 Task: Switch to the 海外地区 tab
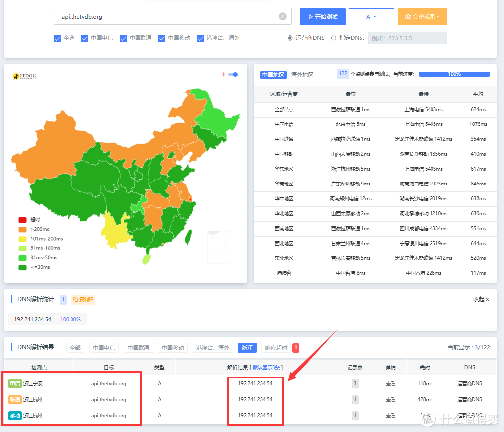click(302, 75)
